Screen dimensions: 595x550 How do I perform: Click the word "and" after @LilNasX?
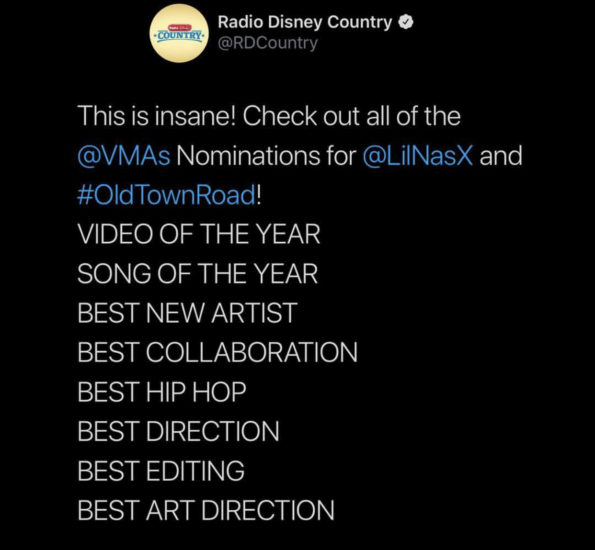pos(501,156)
